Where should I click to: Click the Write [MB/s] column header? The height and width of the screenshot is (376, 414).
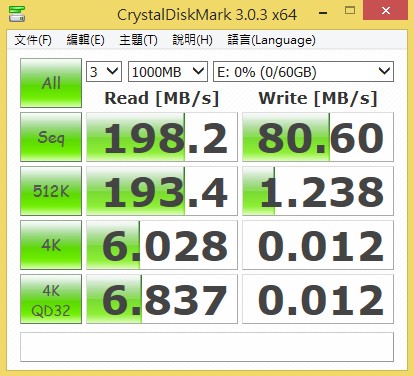click(x=318, y=99)
